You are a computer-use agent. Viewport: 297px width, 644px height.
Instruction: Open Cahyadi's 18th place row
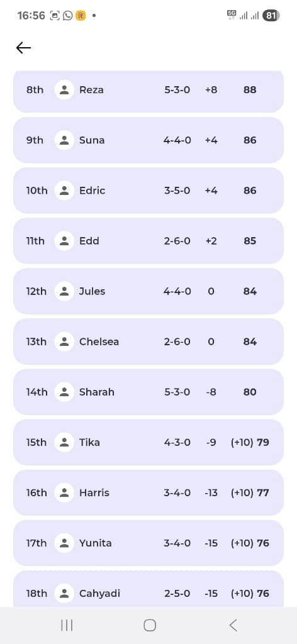[x=148, y=589]
